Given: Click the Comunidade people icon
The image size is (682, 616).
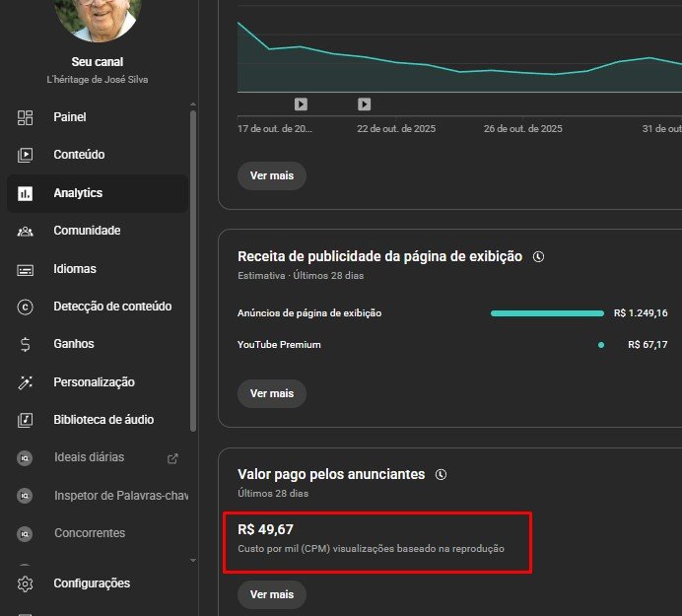Looking at the screenshot, I should (x=25, y=231).
